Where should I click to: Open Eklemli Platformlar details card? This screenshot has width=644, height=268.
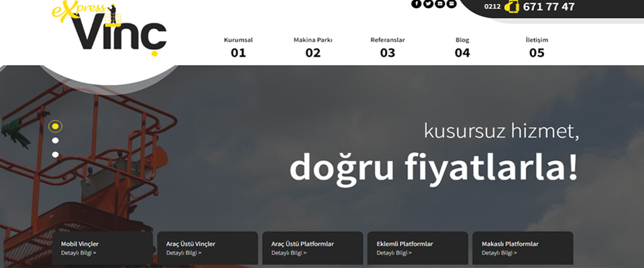418,248
